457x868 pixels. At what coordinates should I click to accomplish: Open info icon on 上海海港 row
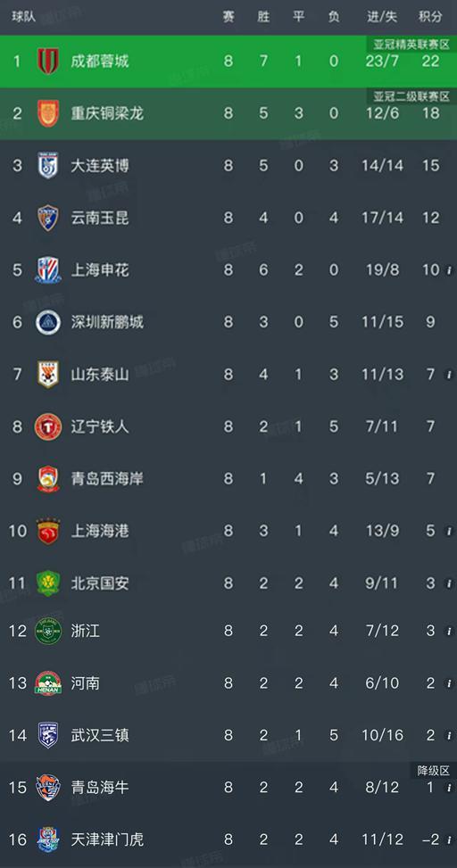coord(449,532)
